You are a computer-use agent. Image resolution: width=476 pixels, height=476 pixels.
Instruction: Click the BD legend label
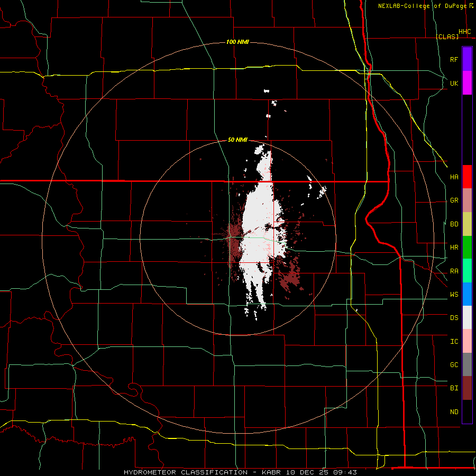pos(454,224)
